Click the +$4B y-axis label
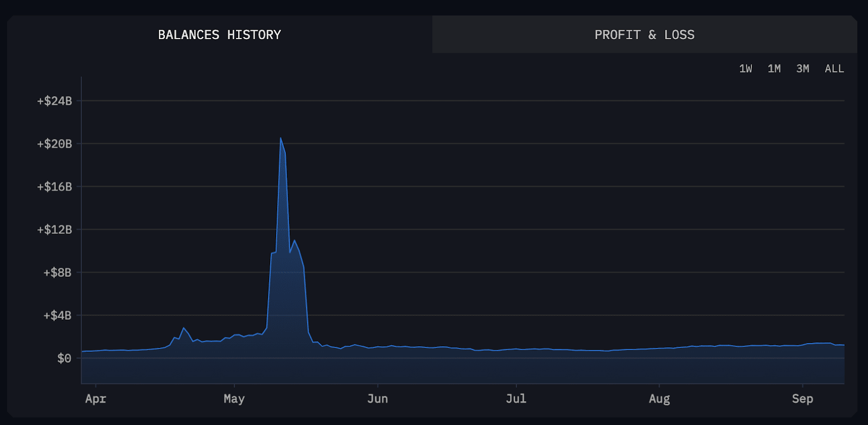 pyautogui.click(x=58, y=315)
